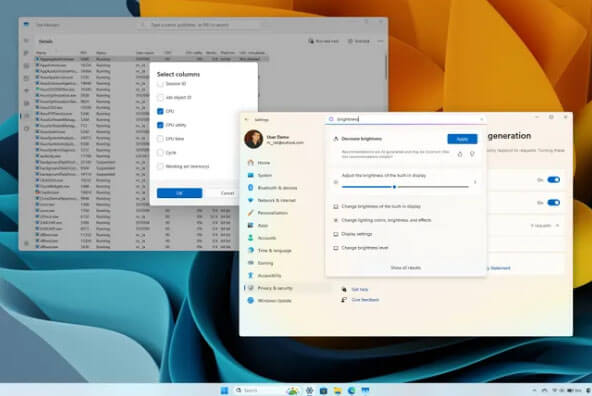This screenshot has height=396, width=592.
Task: Check the CPU time column checkbox
Action: (x=160, y=139)
